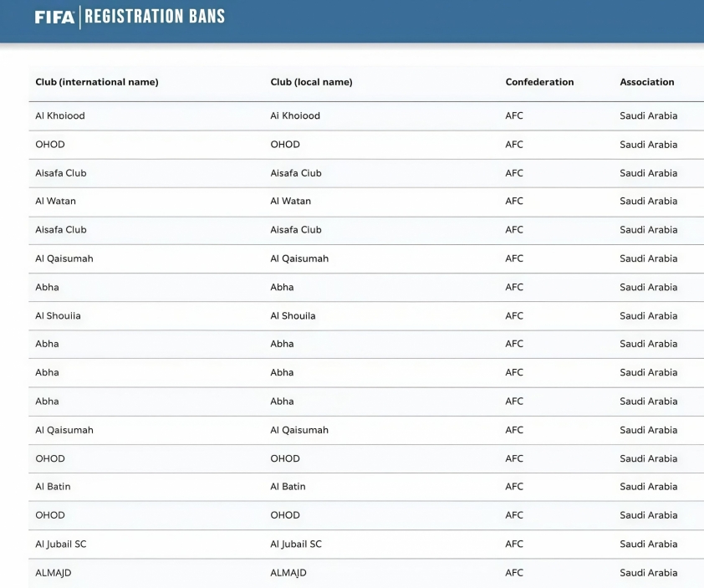Click the Registration Bans header title
This screenshot has height=588, width=704.
click(155, 17)
